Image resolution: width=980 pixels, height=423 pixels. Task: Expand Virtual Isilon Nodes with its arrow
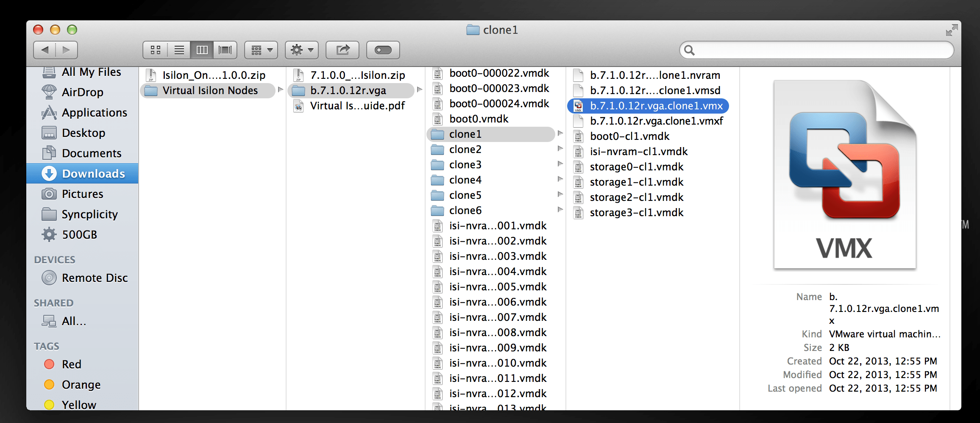280,90
